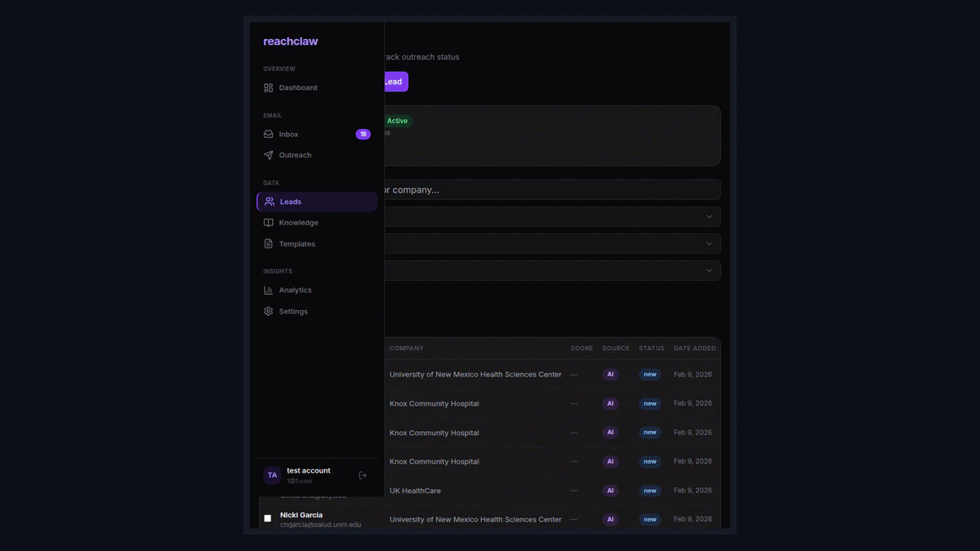
Task: Click the Dashboard grid icon
Action: click(x=269, y=88)
